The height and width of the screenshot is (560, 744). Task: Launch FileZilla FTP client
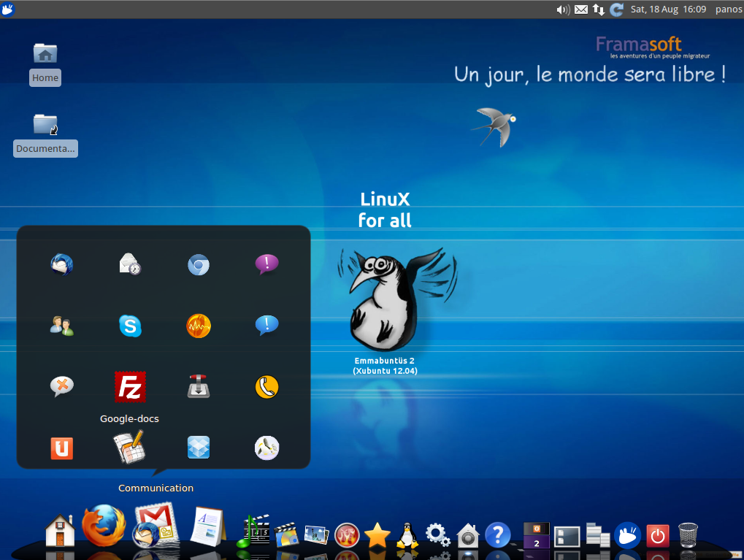tap(130, 387)
